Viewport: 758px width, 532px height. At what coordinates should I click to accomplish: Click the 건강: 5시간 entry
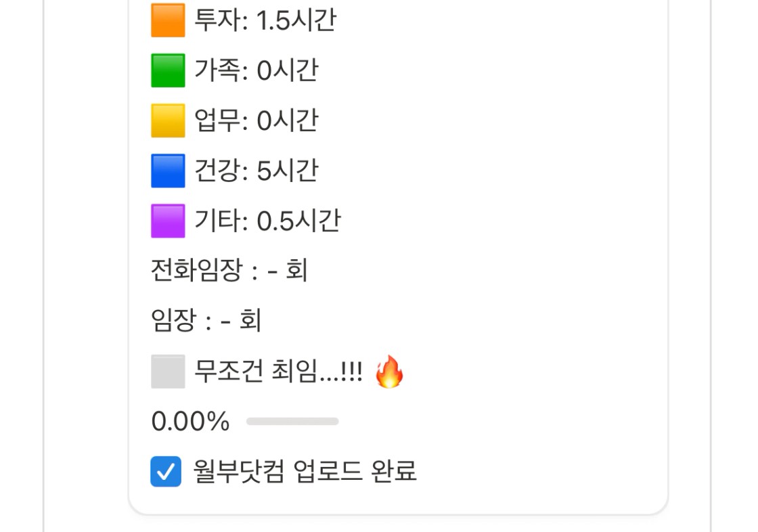tap(257, 171)
